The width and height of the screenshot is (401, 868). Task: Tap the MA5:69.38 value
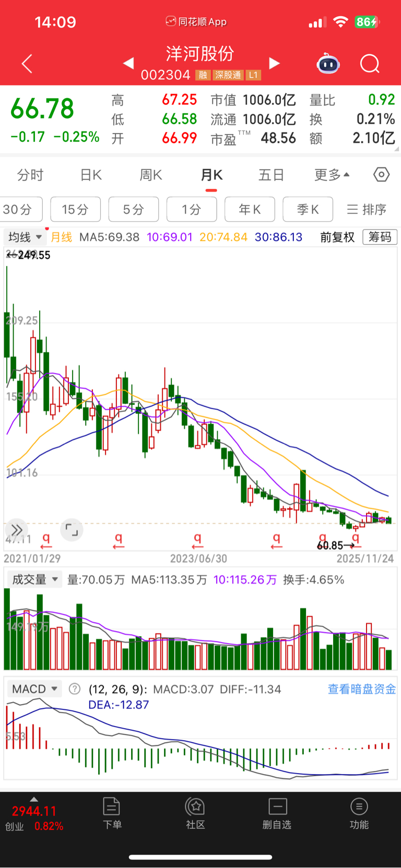[110, 237]
